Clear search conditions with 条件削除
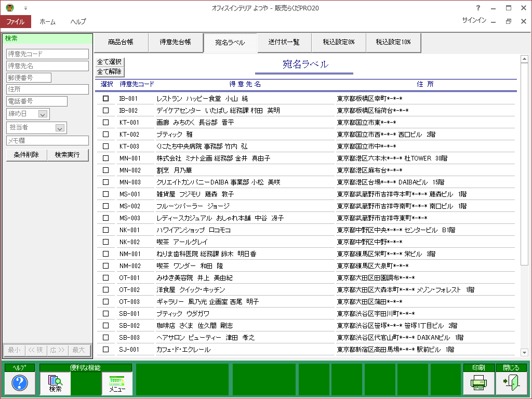The height and width of the screenshot is (399, 532). click(x=26, y=155)
